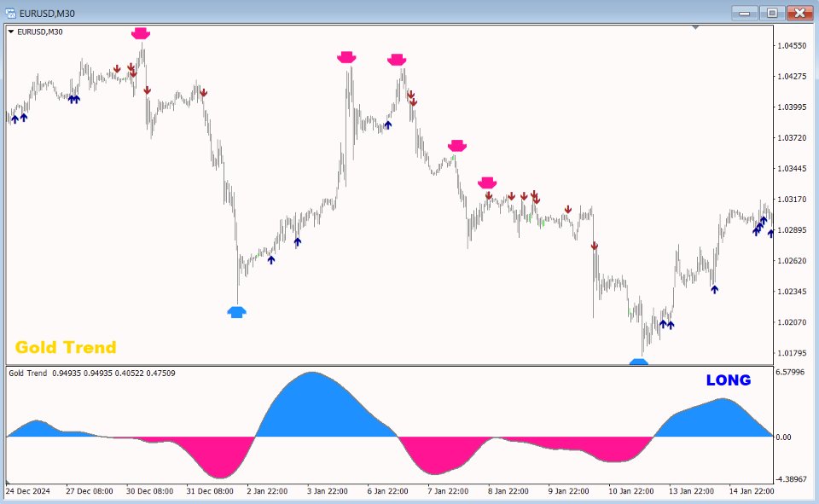Toggle the blue up arrow near January 2
Viewport: 819px width, 504px height.
[273, 258]
